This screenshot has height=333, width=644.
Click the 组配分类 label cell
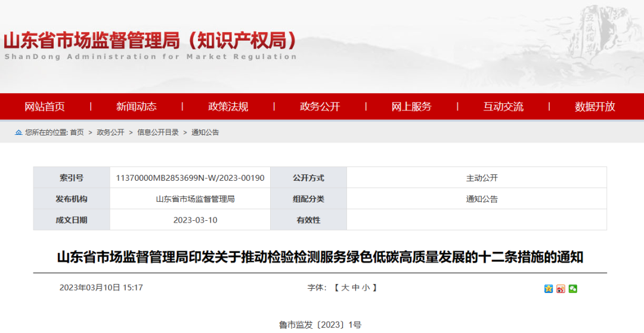[308, 199]
